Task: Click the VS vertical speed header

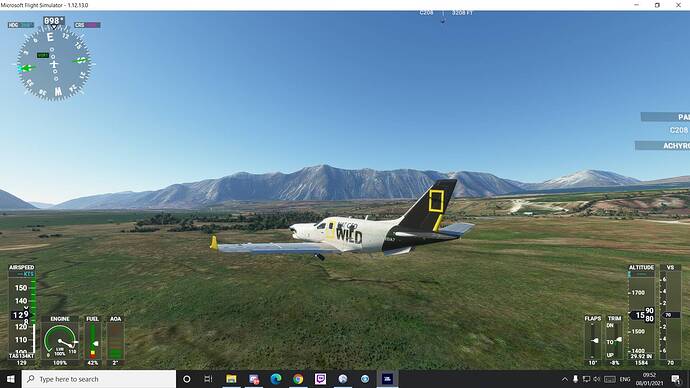Action: coord(670,267)
